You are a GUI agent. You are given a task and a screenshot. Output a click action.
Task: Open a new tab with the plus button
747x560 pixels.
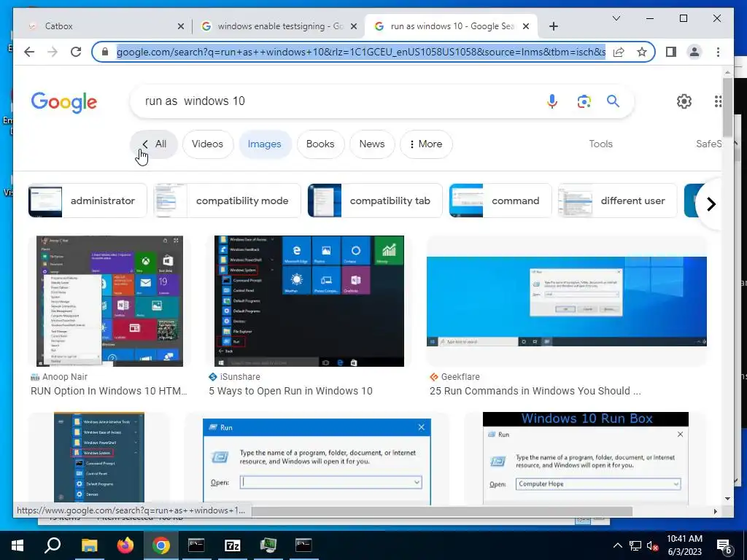[553, 26]
